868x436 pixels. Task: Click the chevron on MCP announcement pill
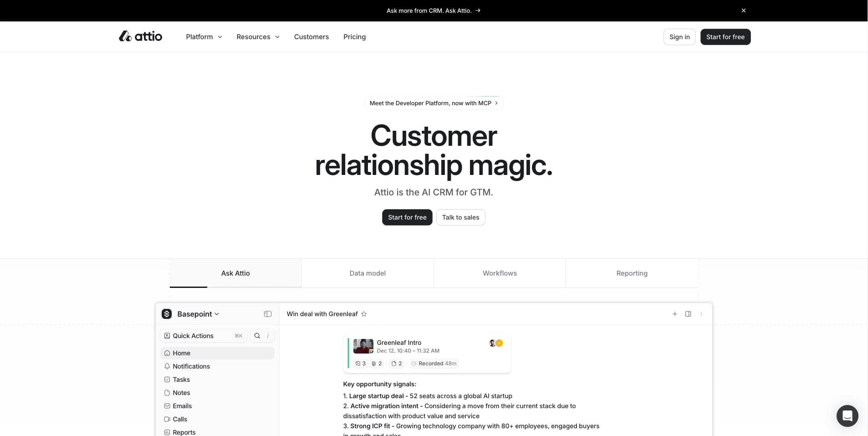click(x=496, y=103)
